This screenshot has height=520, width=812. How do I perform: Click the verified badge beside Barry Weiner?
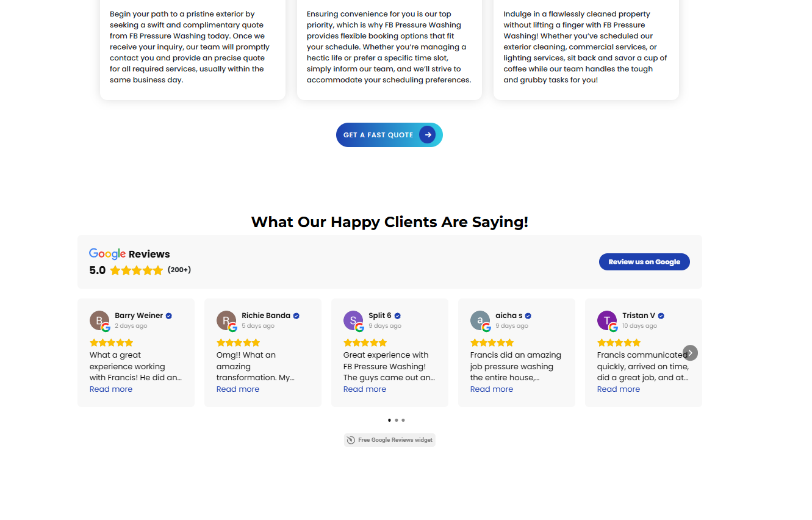click(169, 316)
